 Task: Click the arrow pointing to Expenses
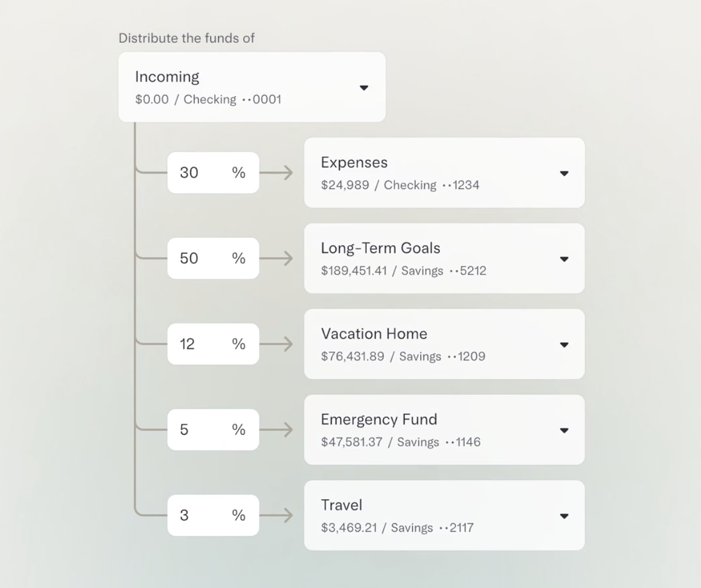(x=277, y=172)
